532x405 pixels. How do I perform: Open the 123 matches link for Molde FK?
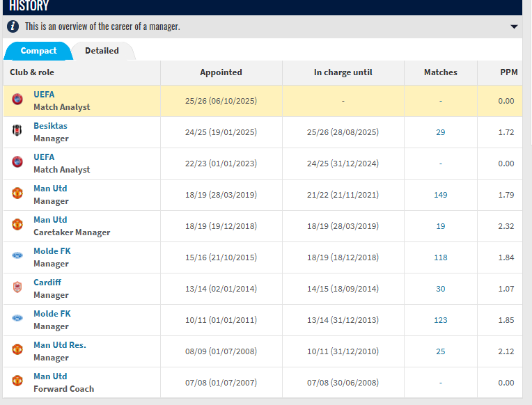(x=440, y=320)
